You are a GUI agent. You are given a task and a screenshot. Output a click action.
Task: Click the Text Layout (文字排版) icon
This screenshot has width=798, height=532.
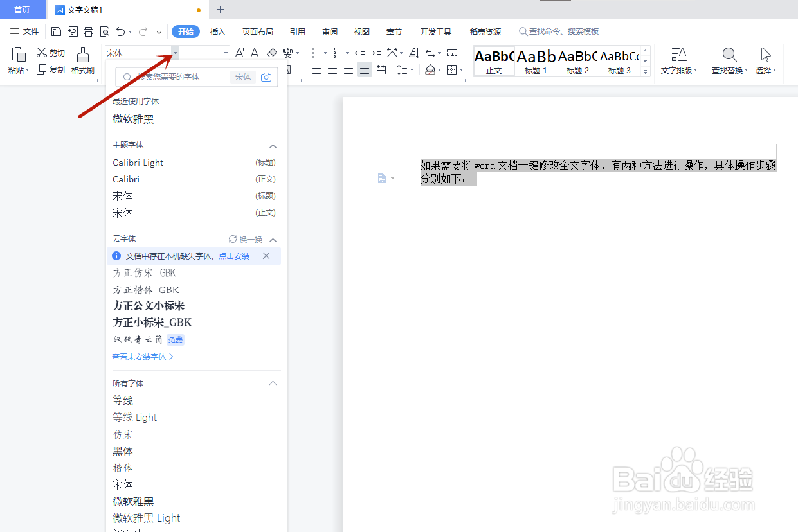point(679,55)
